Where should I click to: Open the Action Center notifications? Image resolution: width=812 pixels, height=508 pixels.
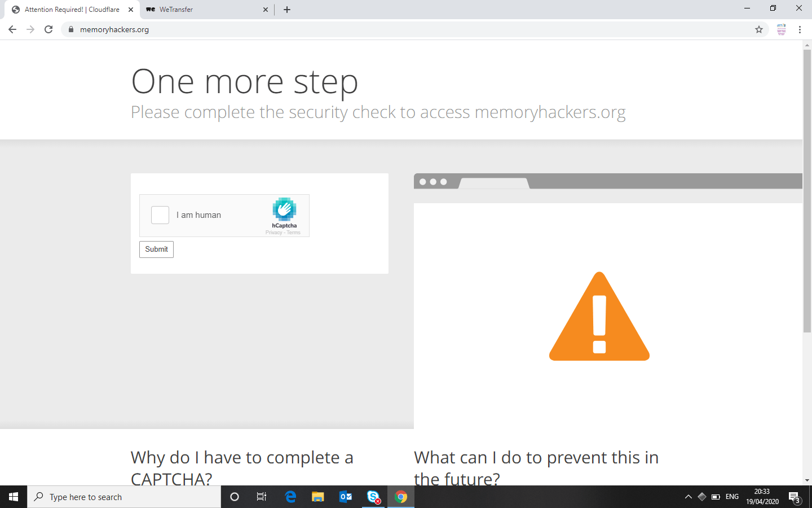tap(795, 497)
